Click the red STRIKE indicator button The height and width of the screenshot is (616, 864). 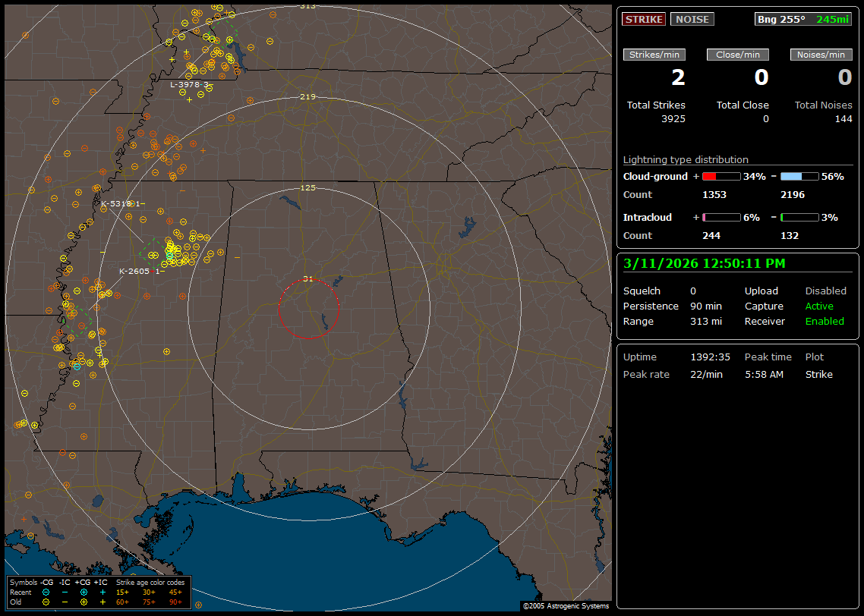[644, 19]
